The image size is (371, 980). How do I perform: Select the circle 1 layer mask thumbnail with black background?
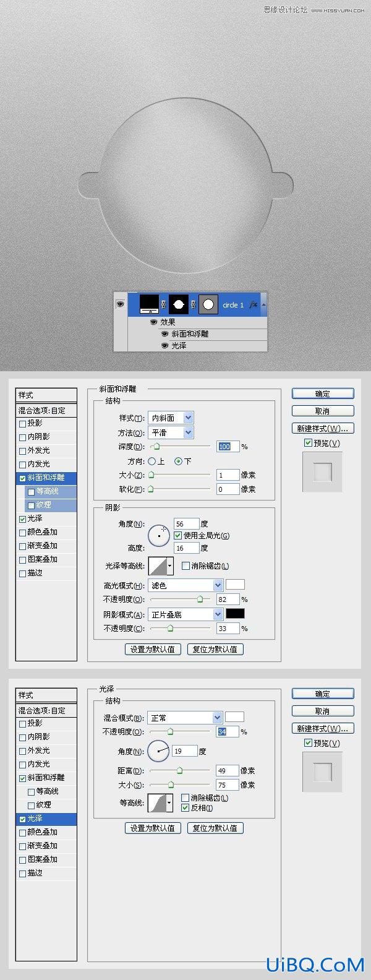[x=179, y=304]
